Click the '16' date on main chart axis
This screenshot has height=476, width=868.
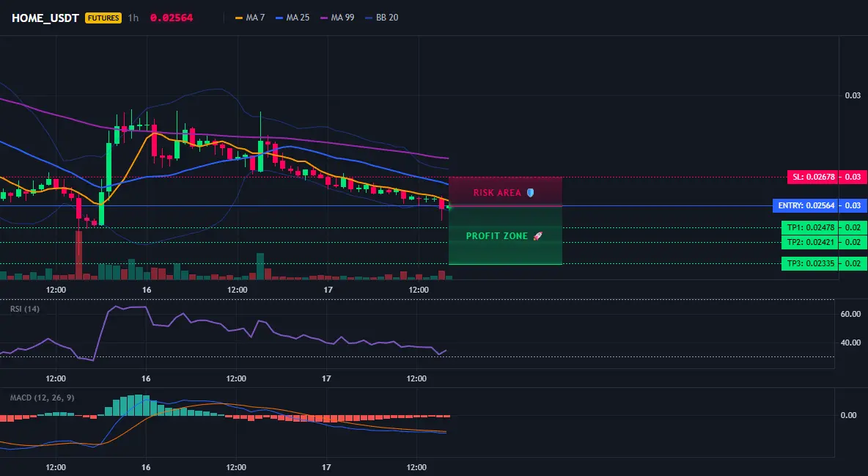click(x=147, y=290)
